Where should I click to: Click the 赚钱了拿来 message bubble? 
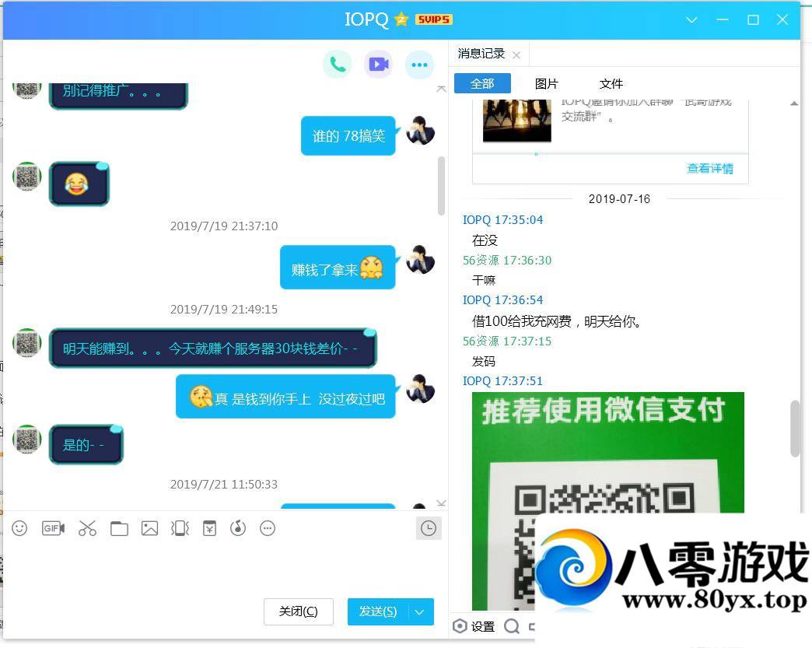pyautogui.click(x=338, y=268)
